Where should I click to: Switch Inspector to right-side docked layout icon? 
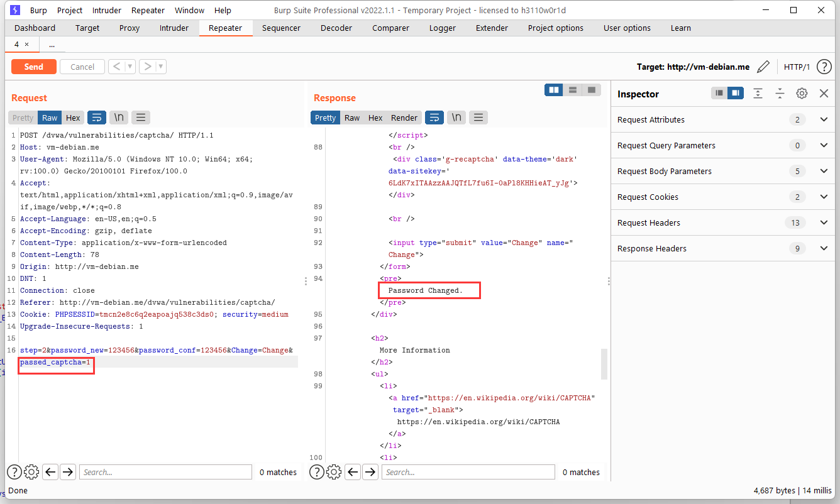coord(736,93)
